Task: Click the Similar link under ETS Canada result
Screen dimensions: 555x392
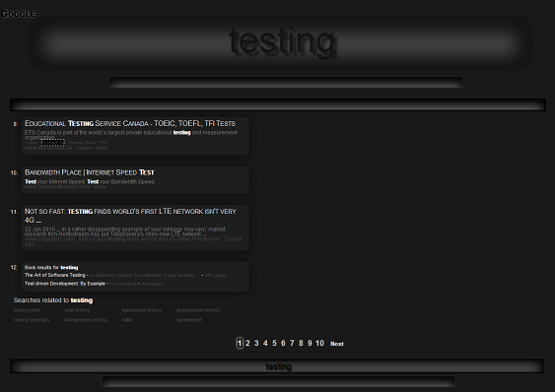Action: (x=102, y=148)
